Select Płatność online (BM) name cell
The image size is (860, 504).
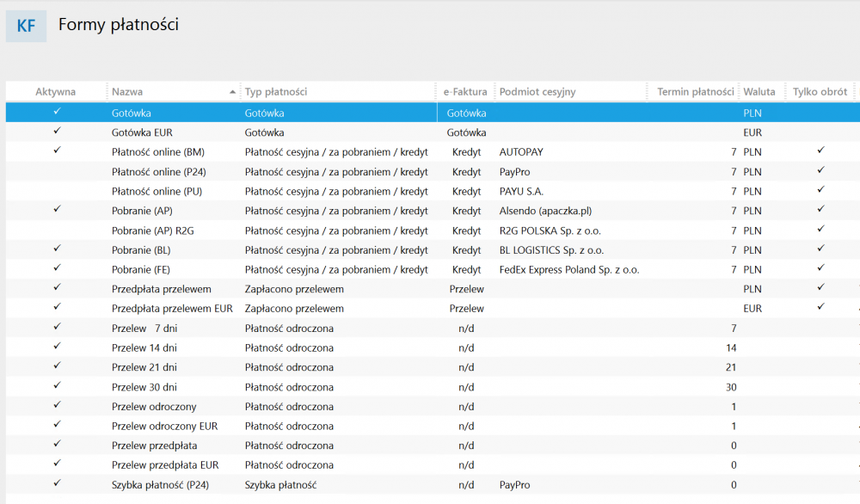click(x=158, y=152)
